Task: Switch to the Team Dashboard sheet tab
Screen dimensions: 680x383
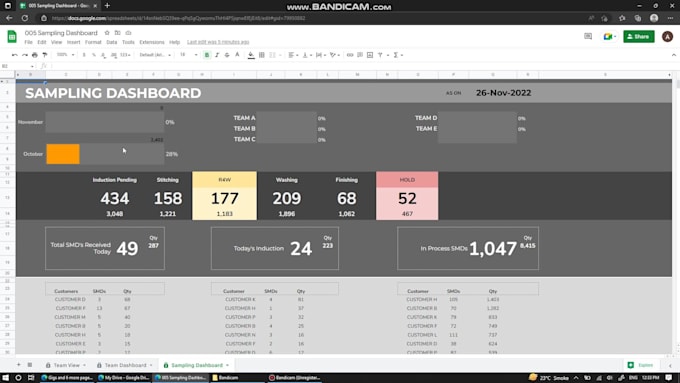Action: (125, 365)
